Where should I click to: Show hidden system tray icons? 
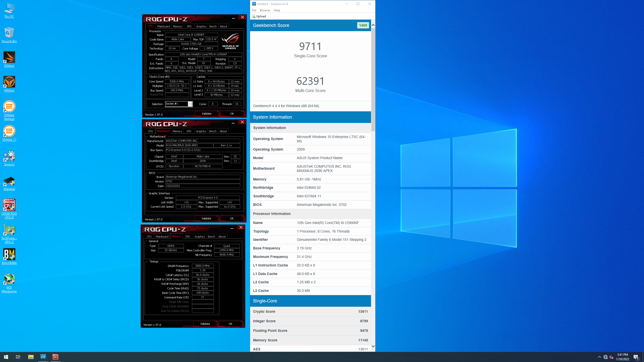point(599,357)
